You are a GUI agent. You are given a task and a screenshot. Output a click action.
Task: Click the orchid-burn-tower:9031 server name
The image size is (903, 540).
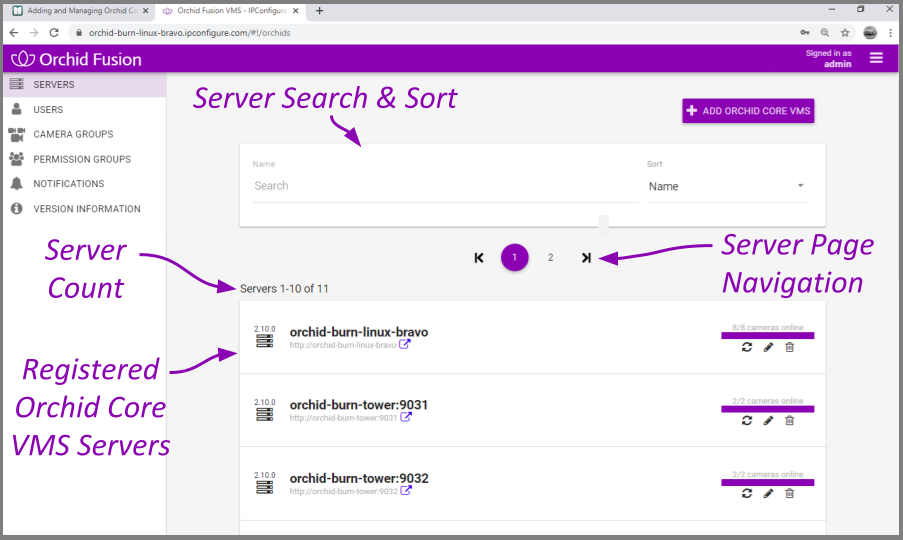(359, 405)
